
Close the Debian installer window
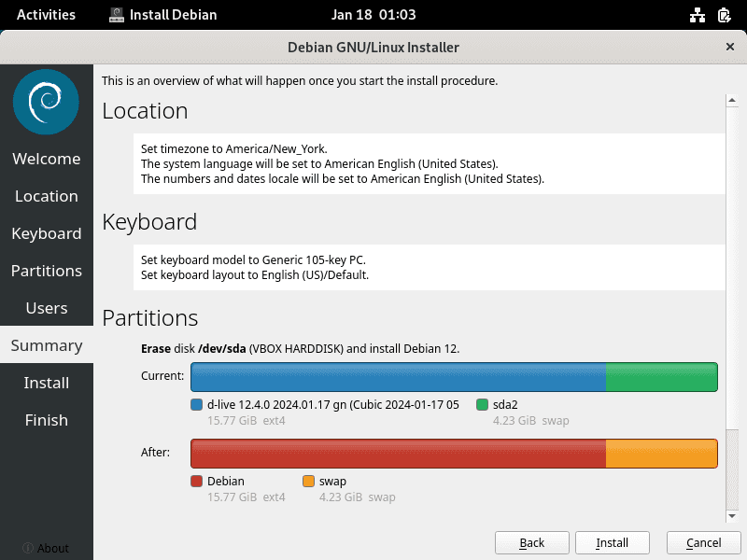pyautogui.click(x=730, y=47)
